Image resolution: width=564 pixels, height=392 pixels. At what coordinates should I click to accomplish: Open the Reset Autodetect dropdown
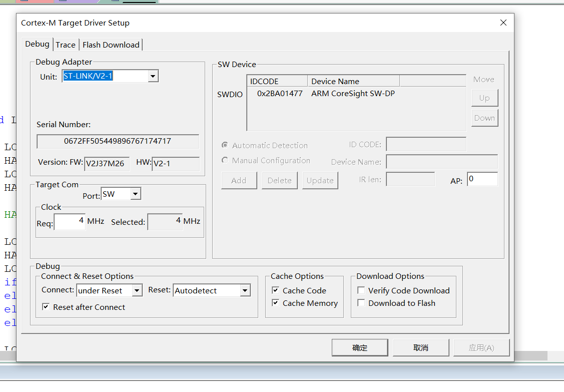tap(245, 290)
